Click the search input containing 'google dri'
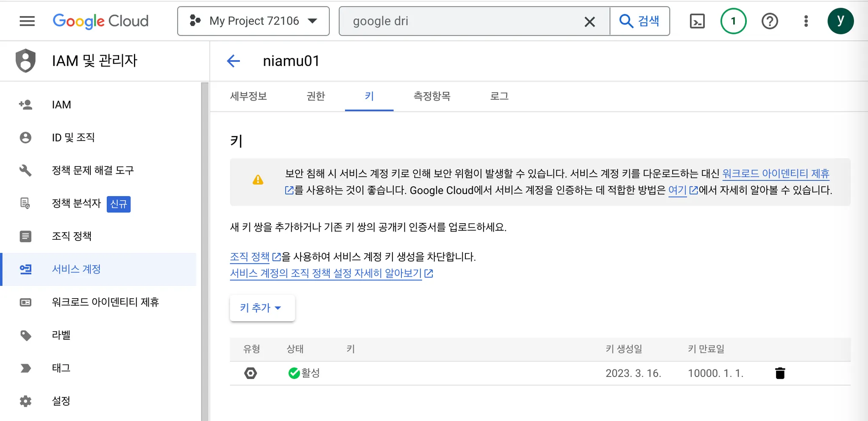868x421 pixels. tap(466, 21)
